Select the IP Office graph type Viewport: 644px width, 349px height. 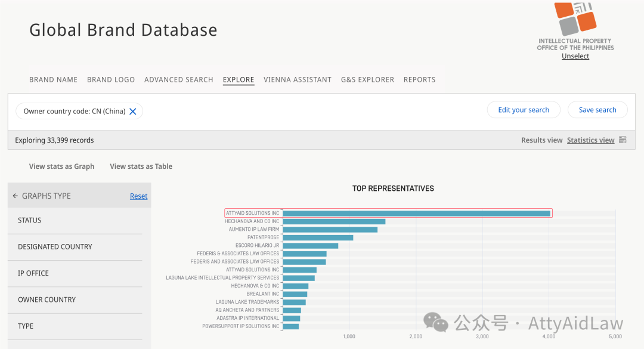pos(75,273)
